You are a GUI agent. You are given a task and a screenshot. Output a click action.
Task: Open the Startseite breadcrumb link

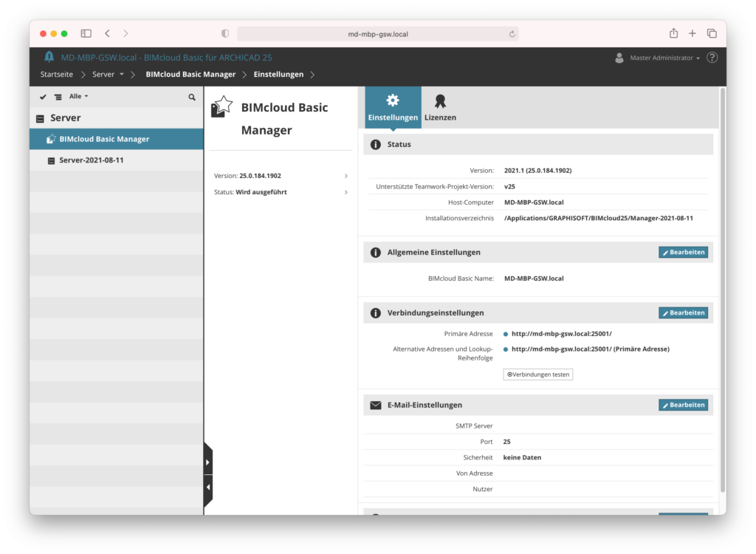tap(57, 74)
